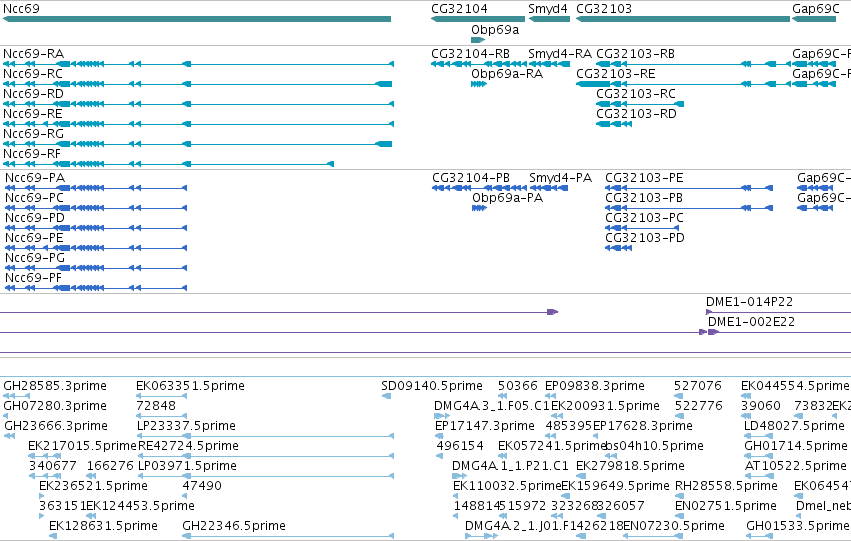The width and height of the screenshot is (851, 541).
Task: Click the CG32103 gene label
Action: click(x=604, y=9)
